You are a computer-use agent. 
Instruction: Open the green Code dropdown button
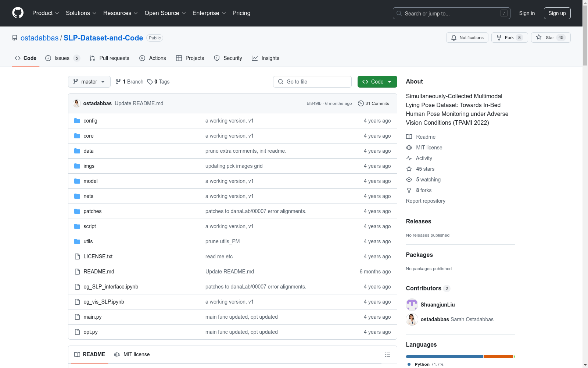tap(377, 82)
